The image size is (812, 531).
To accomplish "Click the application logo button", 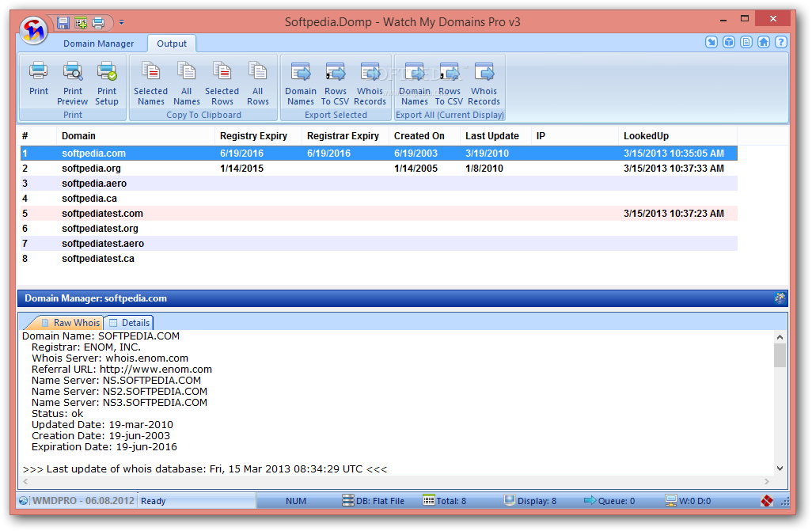I will click(x=34, y=31).
